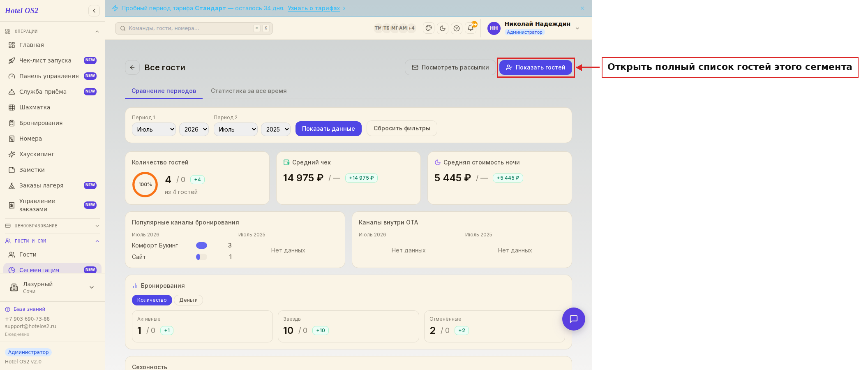This screenshot has width=868, height=370.
Task: Click the rocket icon for Чек-лист запуска
Action: click(x=12, y=60)
